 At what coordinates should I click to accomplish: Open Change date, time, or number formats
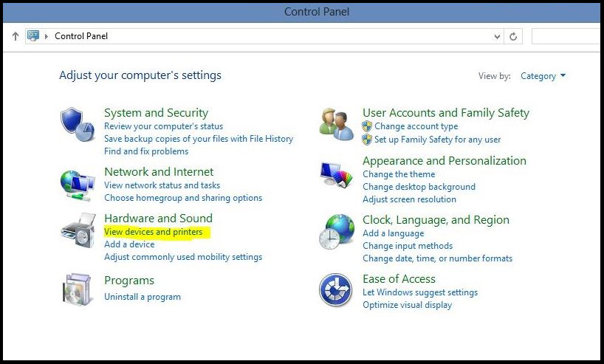(x=437, y=258)
